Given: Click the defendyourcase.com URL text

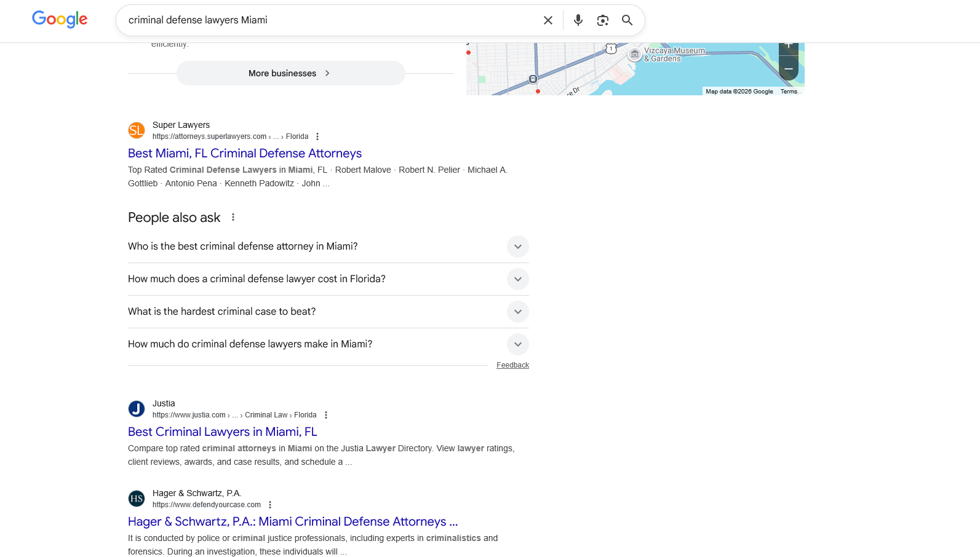Looking at the screenshot, I should point(207,505).
